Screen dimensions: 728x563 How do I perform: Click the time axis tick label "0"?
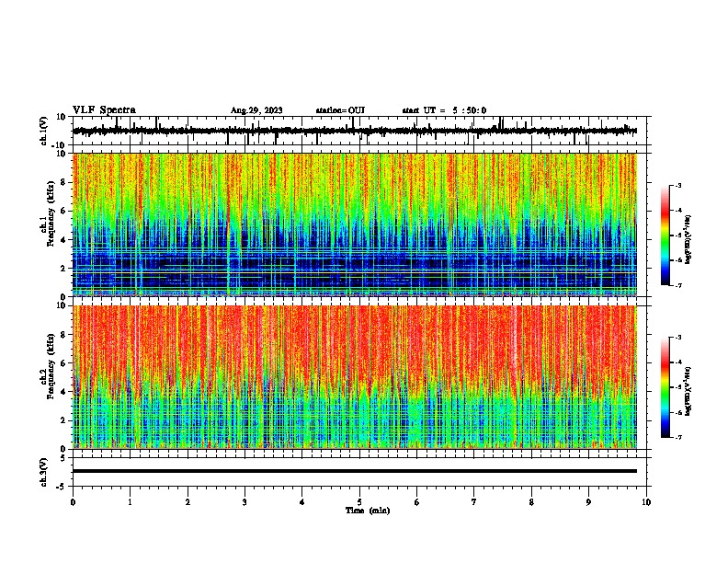click(x=73, y=502)
